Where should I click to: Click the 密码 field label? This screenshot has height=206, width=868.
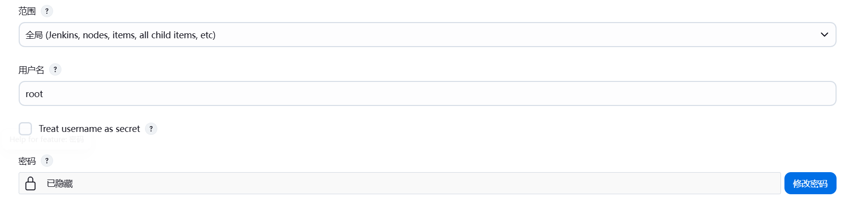tap(27, 161)
